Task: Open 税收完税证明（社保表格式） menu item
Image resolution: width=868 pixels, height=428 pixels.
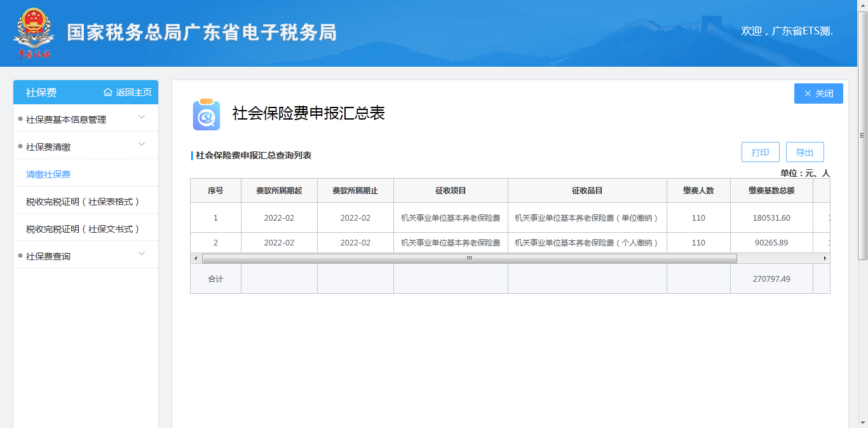Action: coord(83,202)
